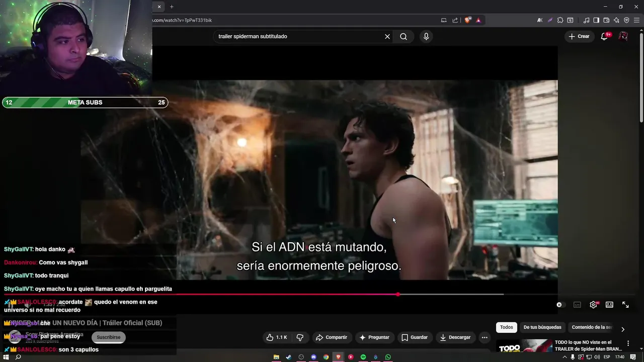Screen dimensions: 644x362
Task: Open the browser hamburger main menu
Action: tap(636, 20)
